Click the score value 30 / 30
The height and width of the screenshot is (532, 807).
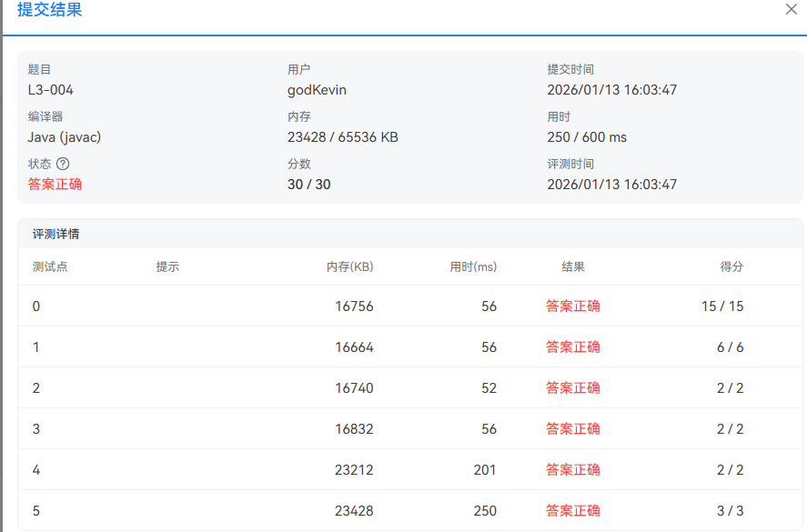coord(308,185)
